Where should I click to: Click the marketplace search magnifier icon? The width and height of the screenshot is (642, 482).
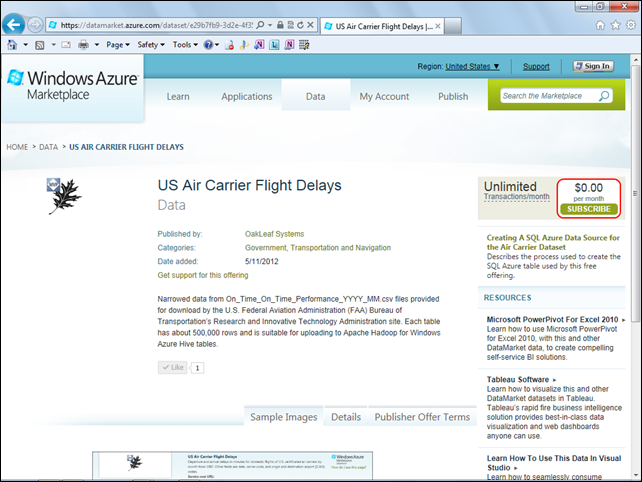(x=604, y=96)
